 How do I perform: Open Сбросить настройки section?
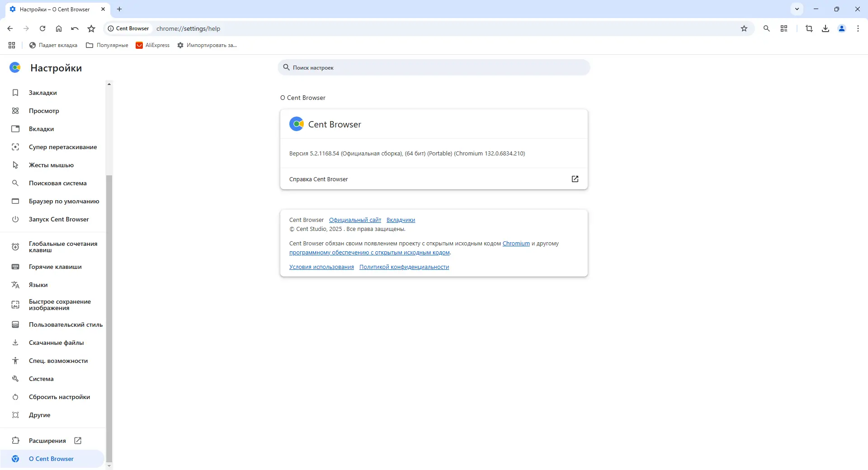tap(52, 397)
